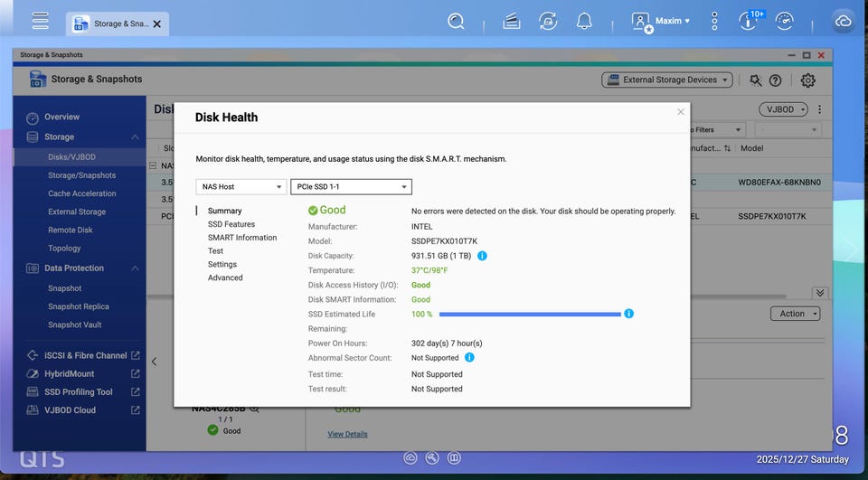
Task: Open the QTS main menu hamburger icon
Action: tap(40, 21)
